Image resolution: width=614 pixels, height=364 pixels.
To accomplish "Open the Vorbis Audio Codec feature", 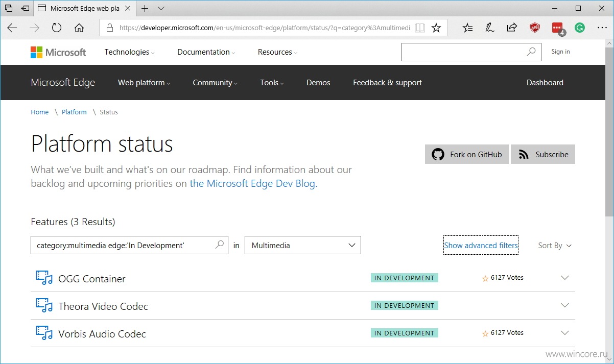I will pos(102,334).
